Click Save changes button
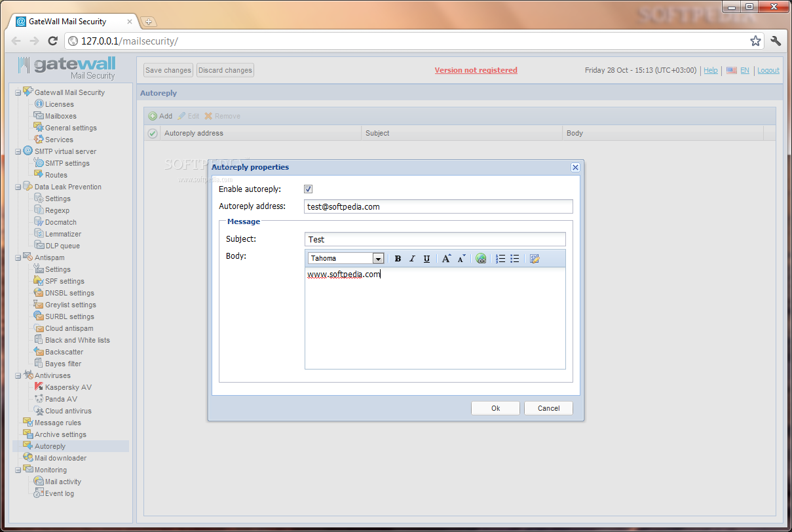The height and width of the screenshot is (532, 792). (x=168, y=70)
